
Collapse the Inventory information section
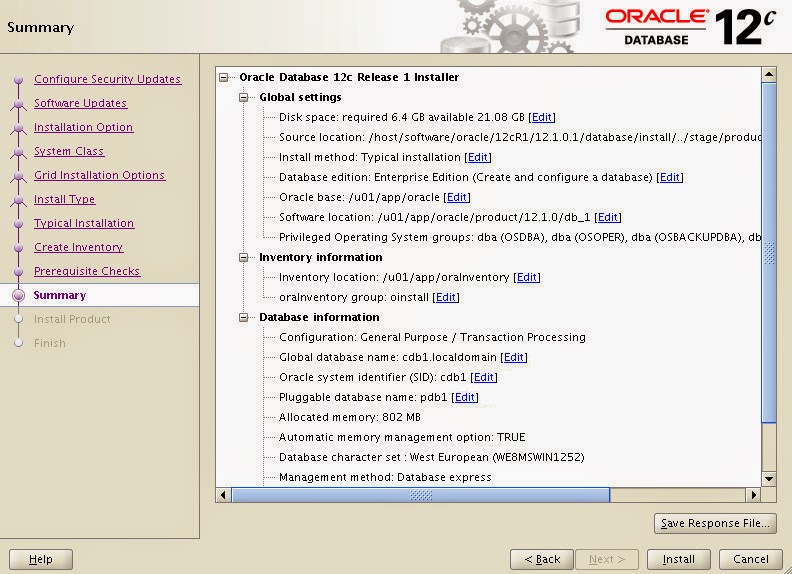tap(243, 257)
